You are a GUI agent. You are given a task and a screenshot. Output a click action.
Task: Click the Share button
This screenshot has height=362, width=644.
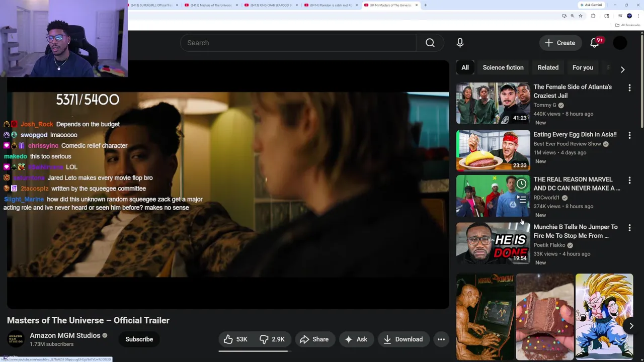point(314,339)
